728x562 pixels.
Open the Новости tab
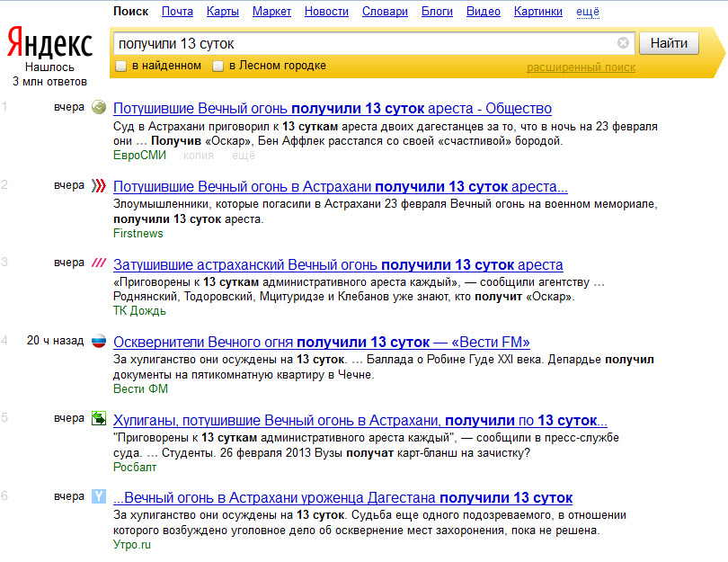(x=326, y=12)
